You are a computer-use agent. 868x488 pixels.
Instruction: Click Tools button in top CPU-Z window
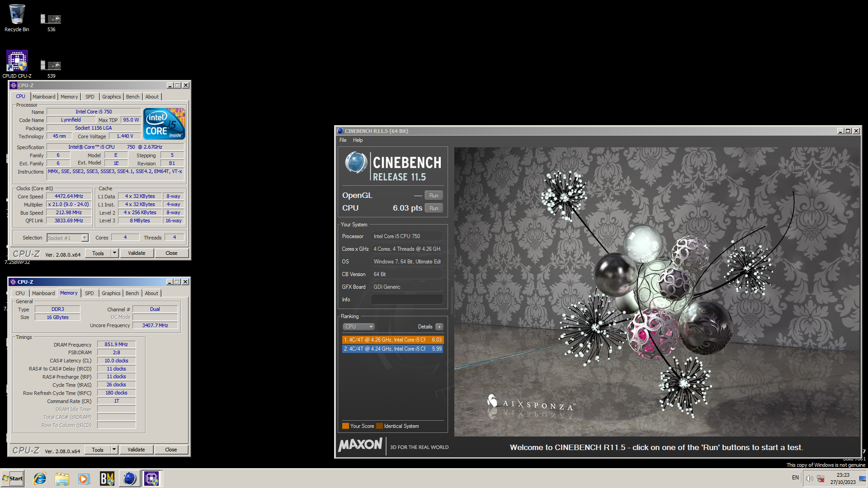98,253
